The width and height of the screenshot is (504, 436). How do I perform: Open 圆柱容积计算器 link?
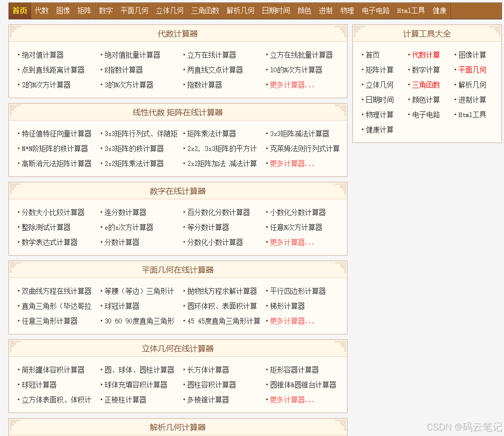pos(211,385)
